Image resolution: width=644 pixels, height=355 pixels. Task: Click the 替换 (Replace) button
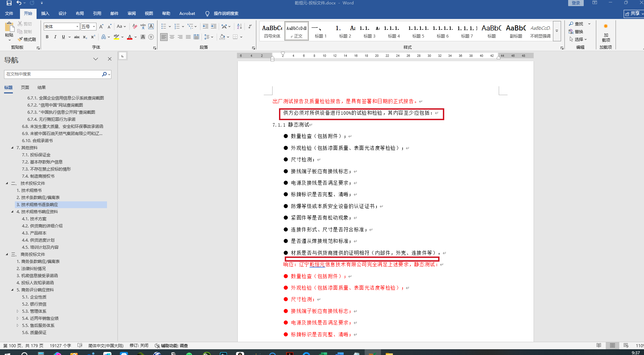(x=576, y=31)
